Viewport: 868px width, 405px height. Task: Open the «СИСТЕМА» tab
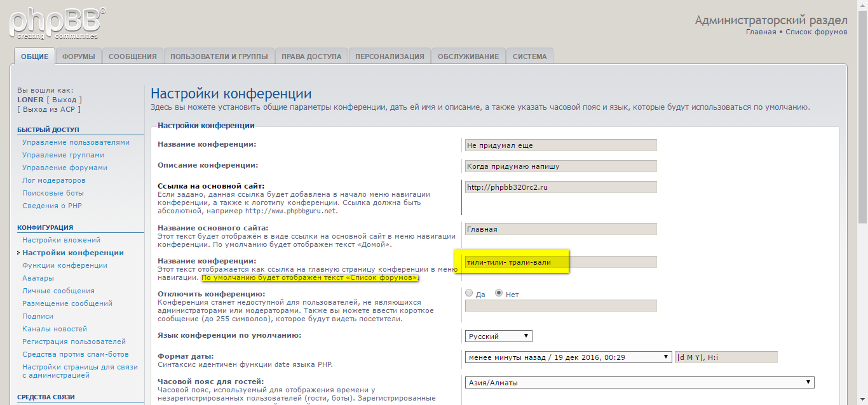click(x=530, y=56)
